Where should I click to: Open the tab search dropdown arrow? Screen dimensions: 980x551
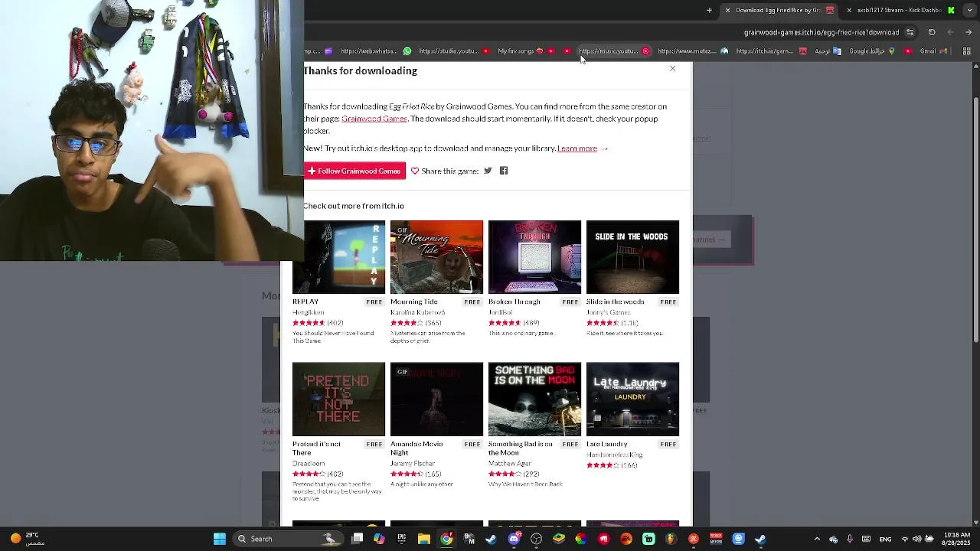(x=969, y=11)
